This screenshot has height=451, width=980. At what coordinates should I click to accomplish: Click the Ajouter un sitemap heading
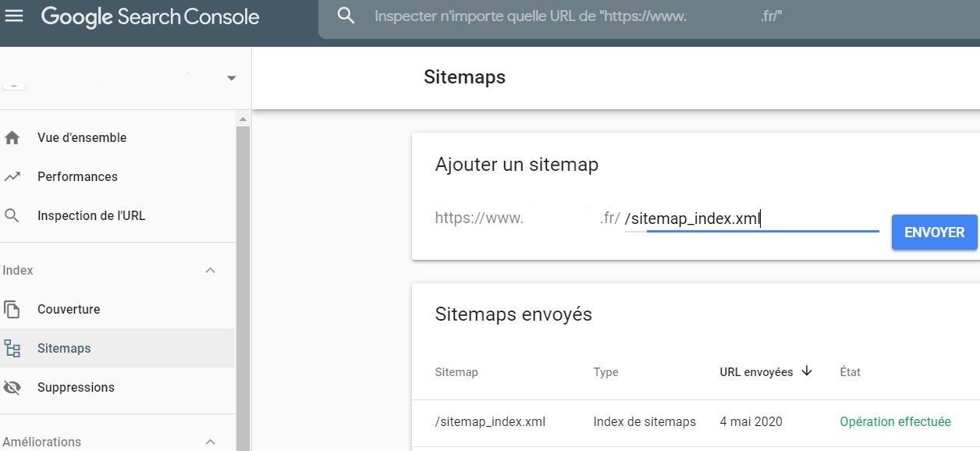(x=517, y=165)
